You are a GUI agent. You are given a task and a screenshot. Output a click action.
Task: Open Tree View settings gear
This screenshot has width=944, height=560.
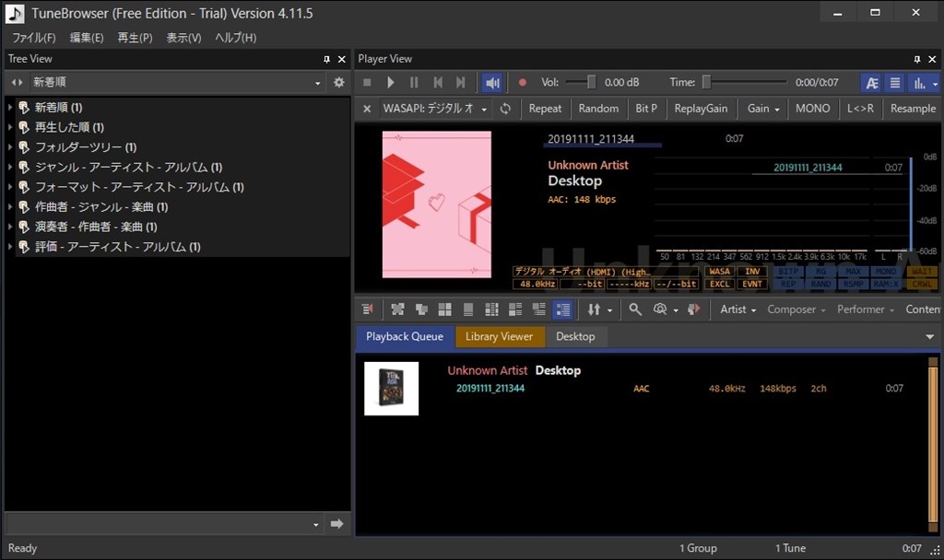tap(339, 82)
